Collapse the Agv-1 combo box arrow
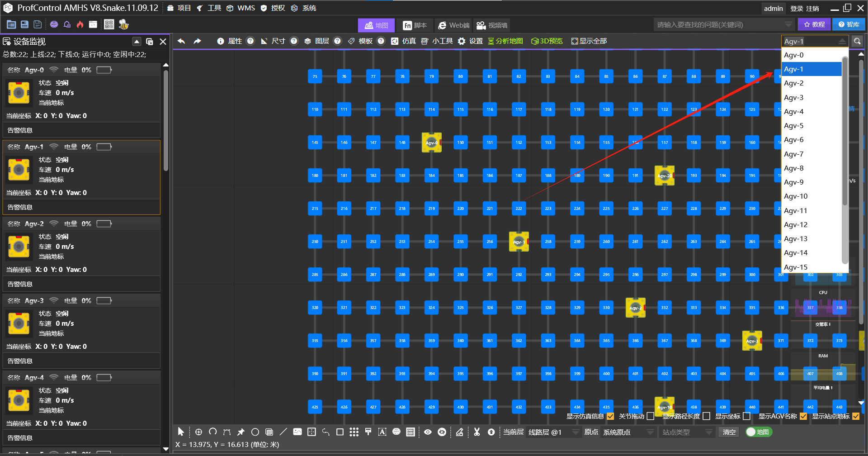This screenshot has width=868, height=456. coord(842,41)
